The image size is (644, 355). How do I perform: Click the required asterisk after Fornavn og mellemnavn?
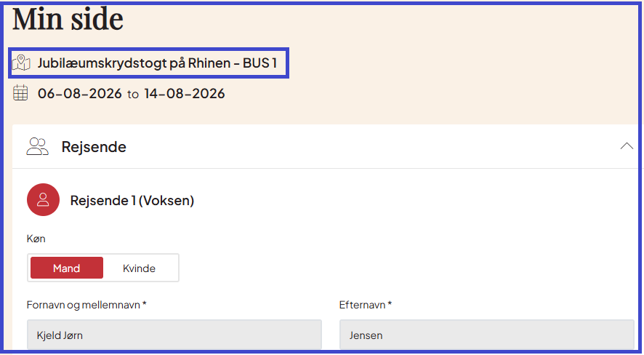pos(144,303)
